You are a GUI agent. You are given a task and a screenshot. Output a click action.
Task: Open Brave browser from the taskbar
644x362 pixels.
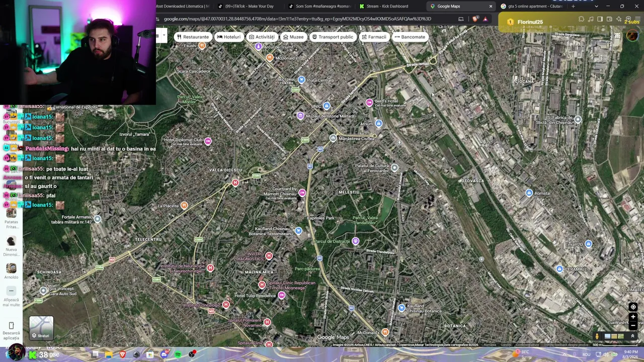(122, 354)
